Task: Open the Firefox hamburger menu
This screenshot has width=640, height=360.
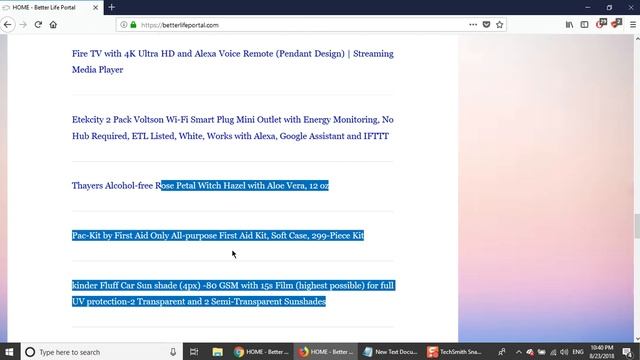Action: [633, 25]
